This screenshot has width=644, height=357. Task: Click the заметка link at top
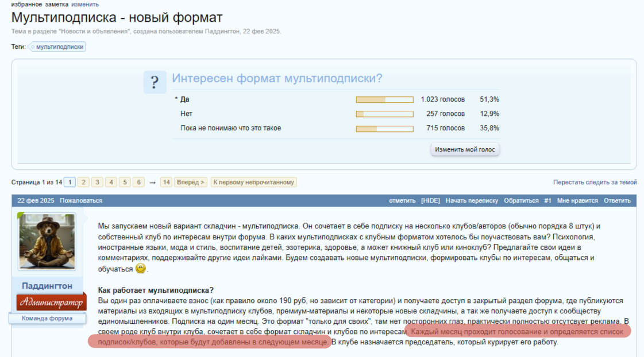57,5
